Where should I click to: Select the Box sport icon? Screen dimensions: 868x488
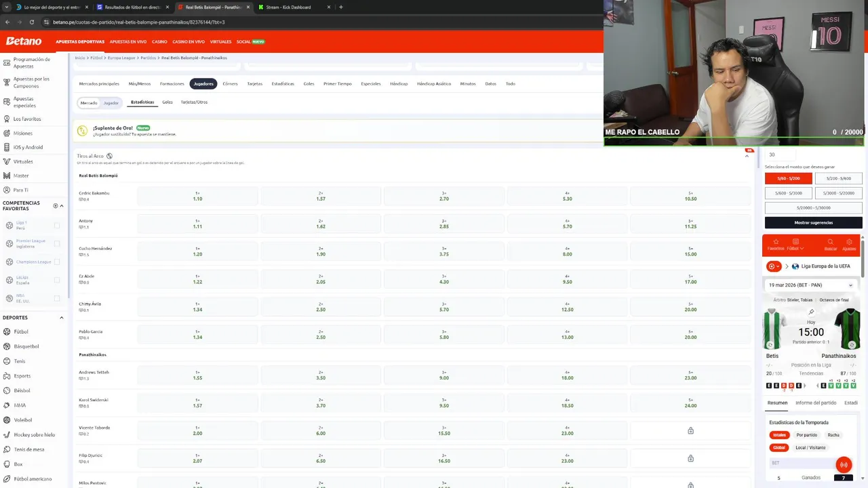(6, 464)
